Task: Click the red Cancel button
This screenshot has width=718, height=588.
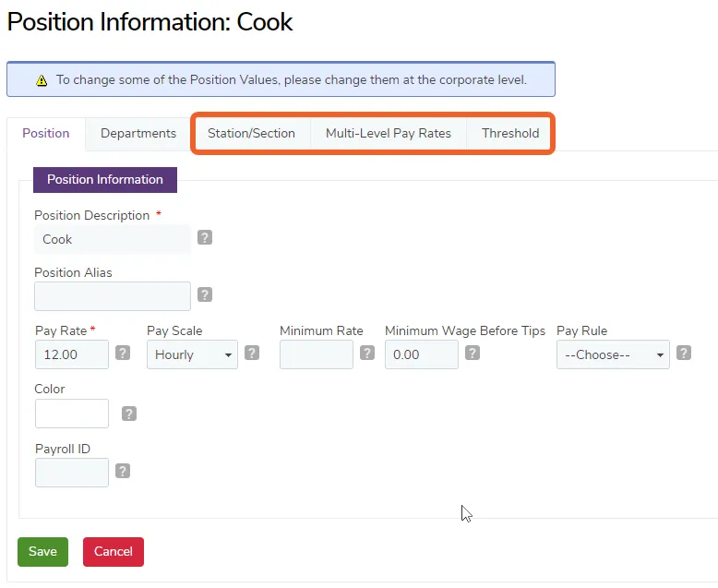Action: (x=114, y=551)
